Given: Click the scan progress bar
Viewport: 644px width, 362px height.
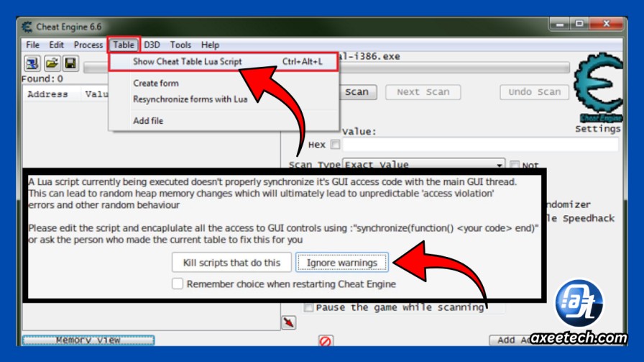Looking at the screenshot, I should point(327,68).
